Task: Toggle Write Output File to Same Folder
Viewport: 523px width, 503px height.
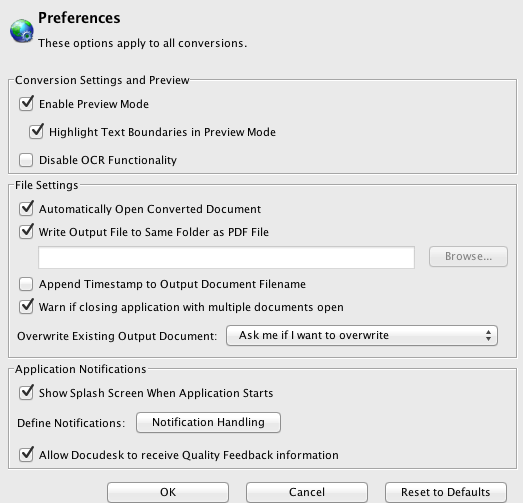Action: pos(26,231)
